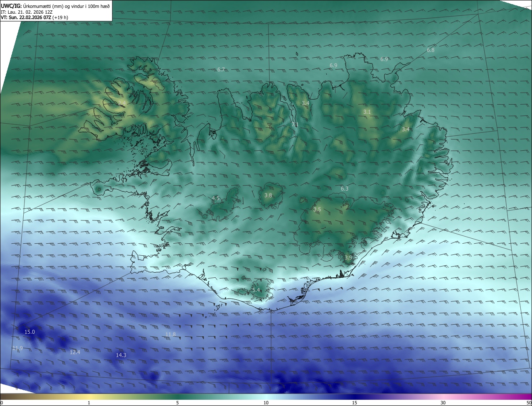Select the 6.8 precipitation value label

[x=431, y=50]
